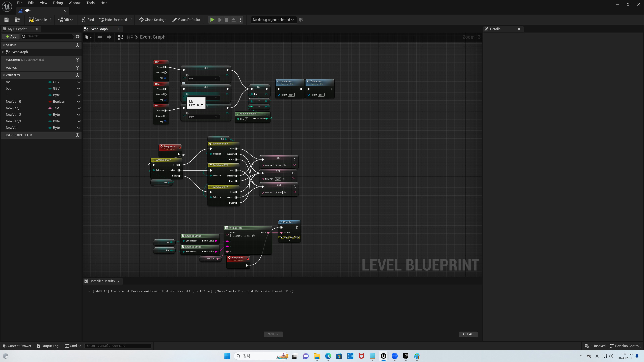Click the CLEAR button
The image size is (644, 362).
point(468,334)
